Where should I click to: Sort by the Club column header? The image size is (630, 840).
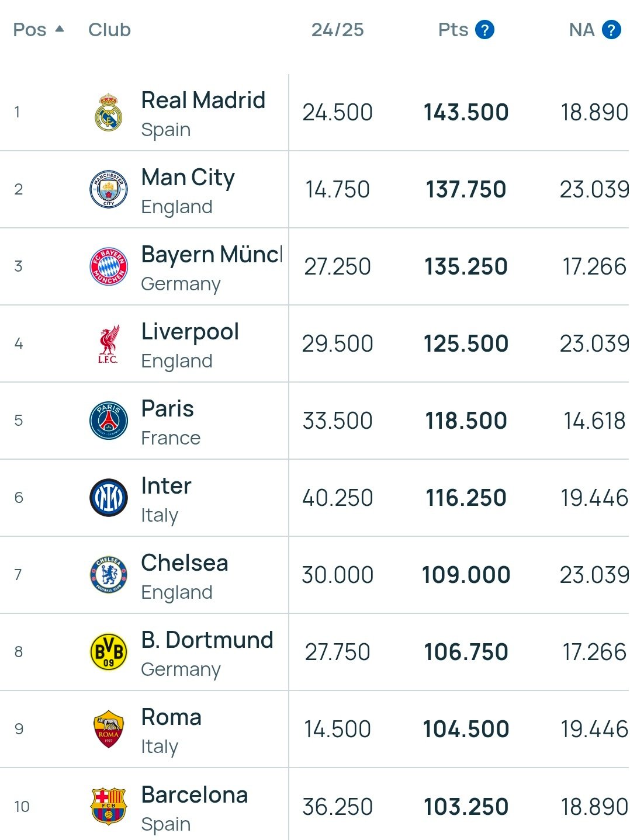click(109, 30)
